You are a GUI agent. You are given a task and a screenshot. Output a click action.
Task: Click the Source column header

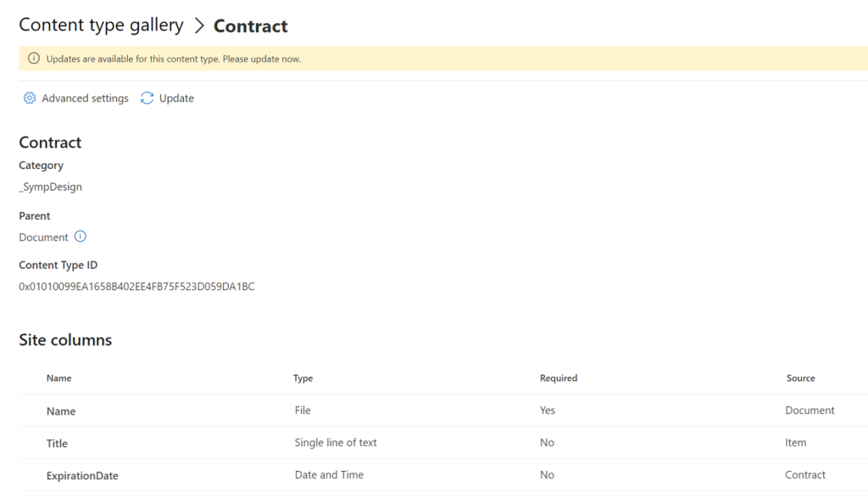pyautogui.click(x=800, y=378)
